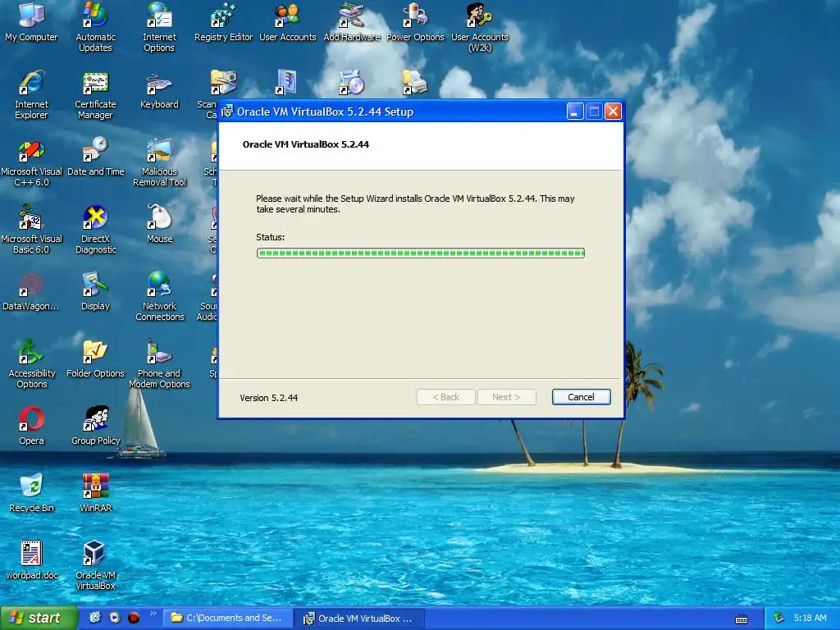840x630 pixels.
Task: Click the User Accounts icon beside Registry Editor
Action: click(x=288, y=21)
